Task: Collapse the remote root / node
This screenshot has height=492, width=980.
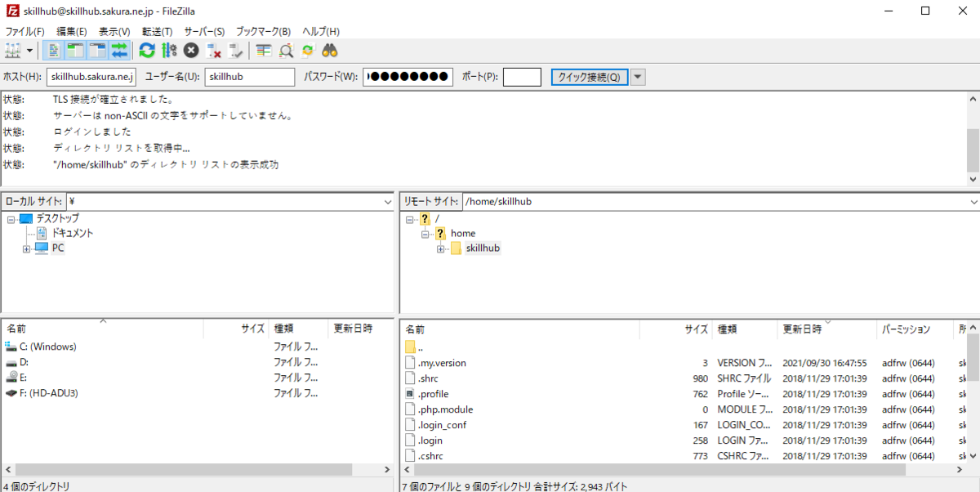Action: coord(409,218)
